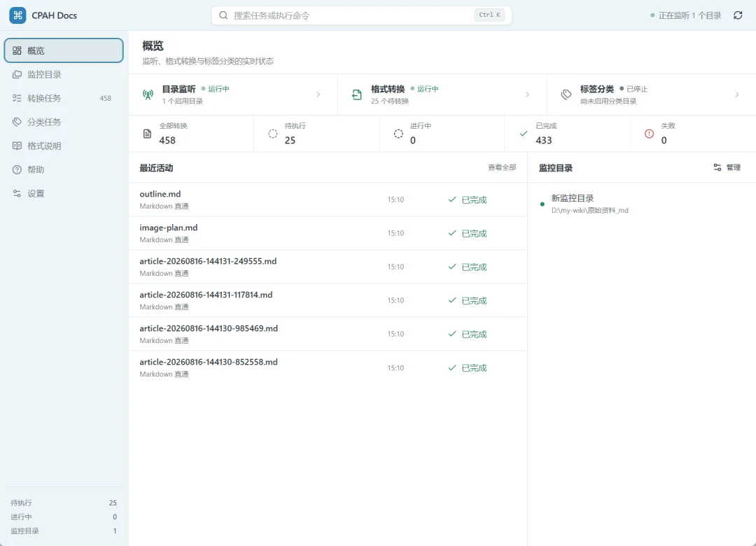Open article-20260816-144131-249555.md row

pyautogui.click(x=328, y=267)
